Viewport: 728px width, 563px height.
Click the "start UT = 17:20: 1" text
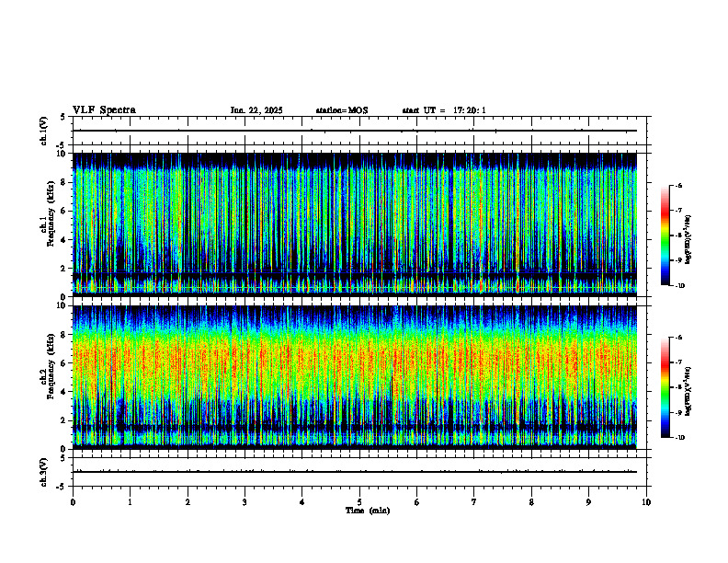pyautogui.click(x=444, y=110)
